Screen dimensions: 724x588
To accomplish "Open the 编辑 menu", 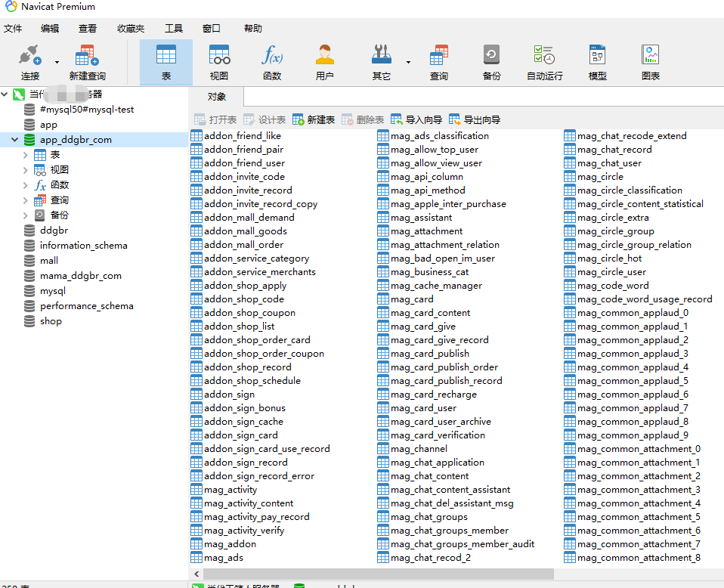I will [x=50, y=29].
